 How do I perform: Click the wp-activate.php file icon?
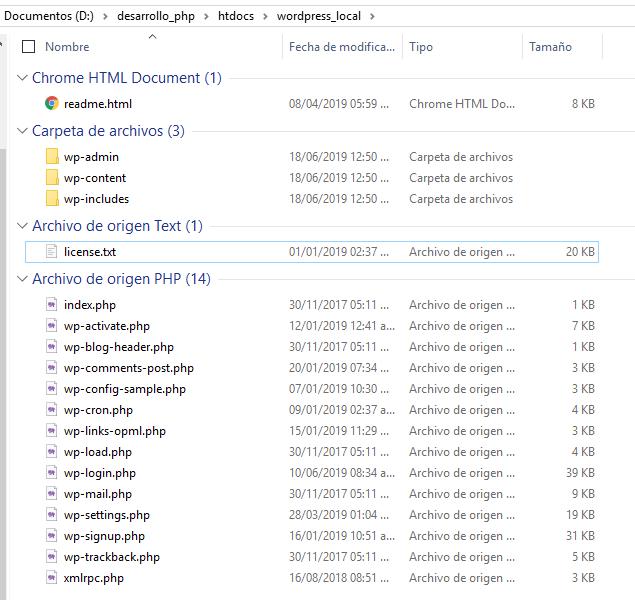[51, 326]
